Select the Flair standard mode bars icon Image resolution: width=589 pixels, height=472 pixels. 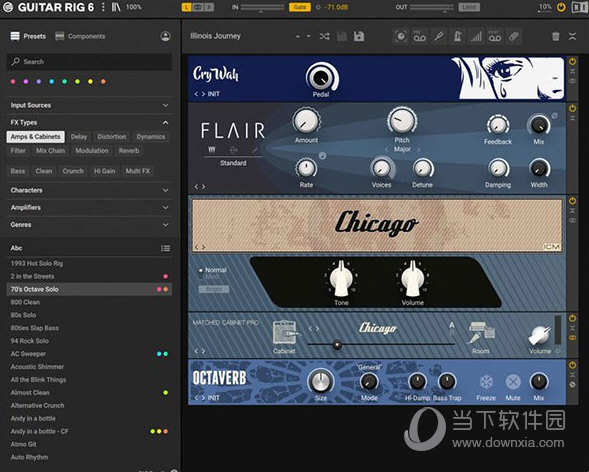click(x=211, y=150)
